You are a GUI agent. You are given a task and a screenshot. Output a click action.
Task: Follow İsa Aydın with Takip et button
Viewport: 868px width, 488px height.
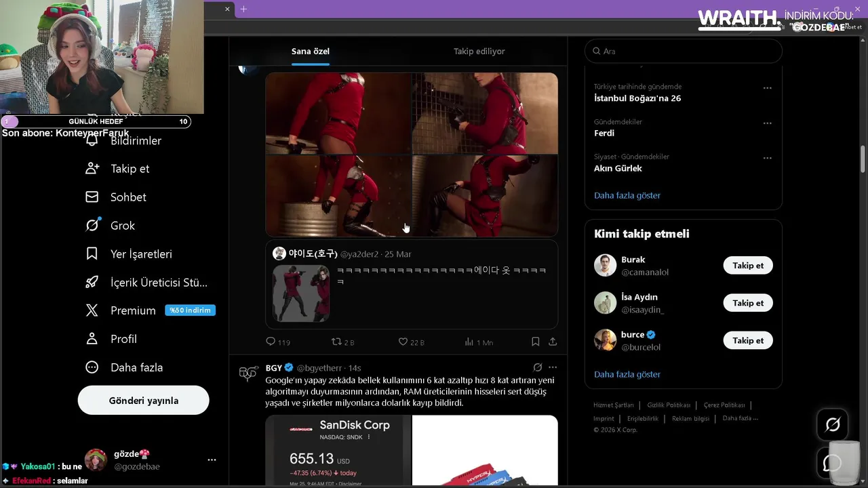[748, 303]
